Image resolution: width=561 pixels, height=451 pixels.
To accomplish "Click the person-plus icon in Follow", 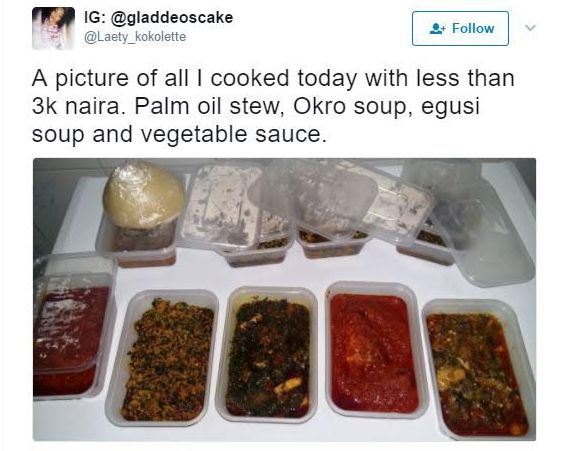I will coord(438,29).
